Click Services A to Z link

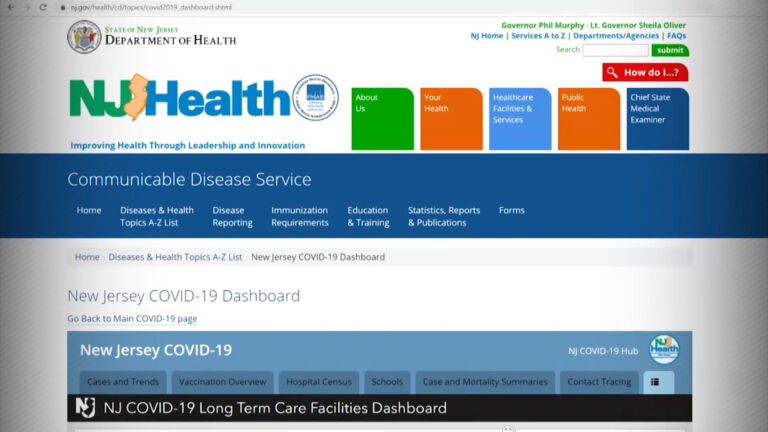tap(538, 36)
